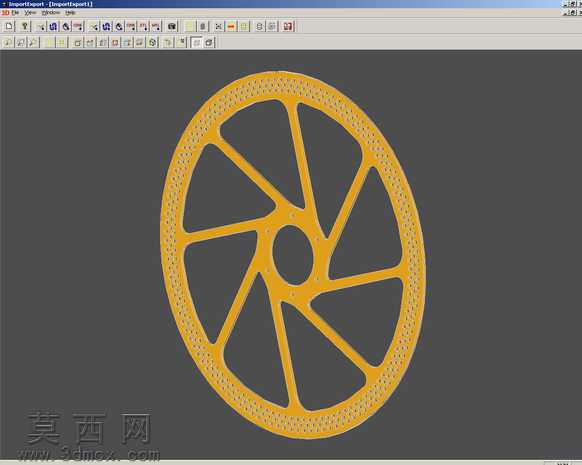Open the Help menu

(x=70, y=13)
